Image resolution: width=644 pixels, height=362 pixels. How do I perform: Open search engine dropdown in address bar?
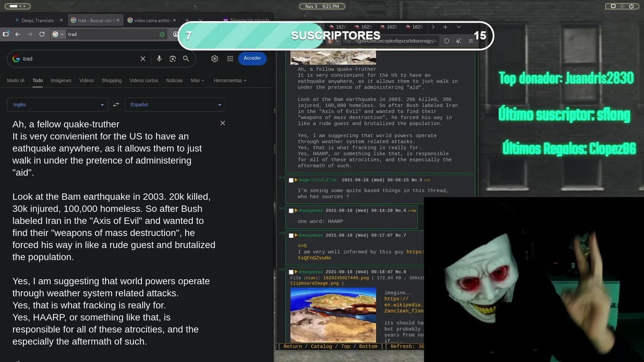[58, 34]
